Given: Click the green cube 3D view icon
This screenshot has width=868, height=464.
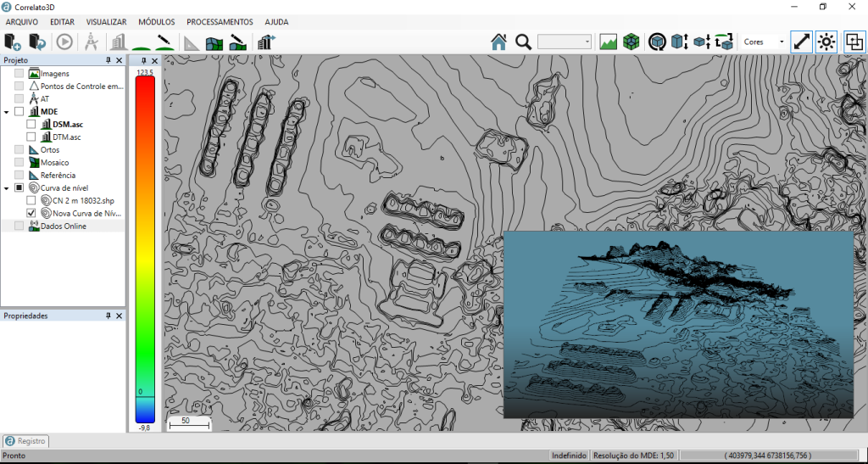Looking at the screenshot, I should point(631,42).
